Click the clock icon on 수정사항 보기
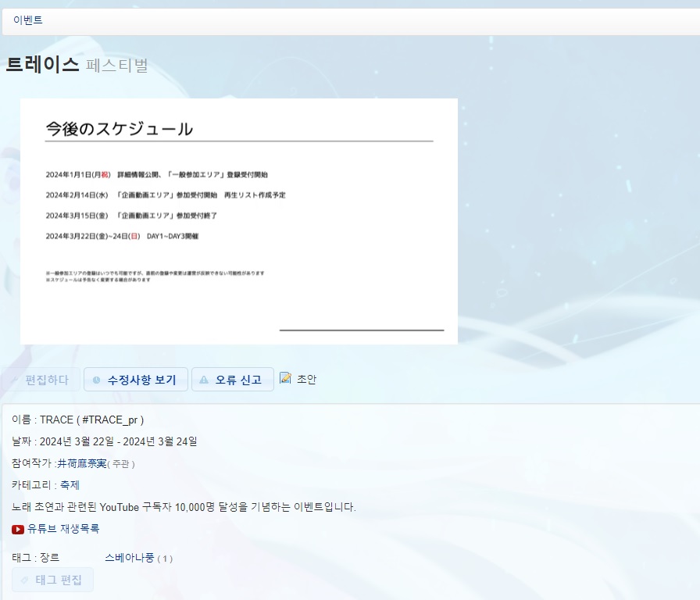The width and height of the screenshot is (700, 600). point(96,380)
